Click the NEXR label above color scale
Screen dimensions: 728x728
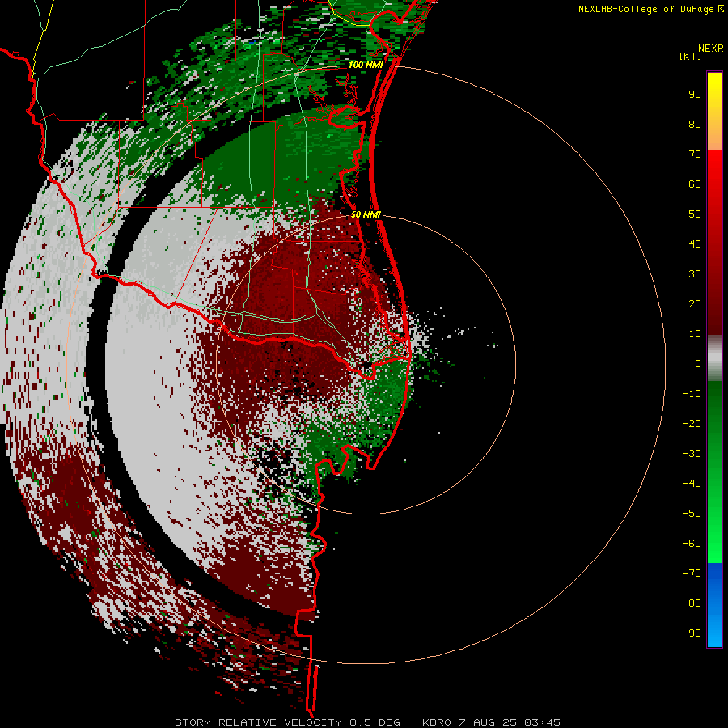(x=710, y=49)
